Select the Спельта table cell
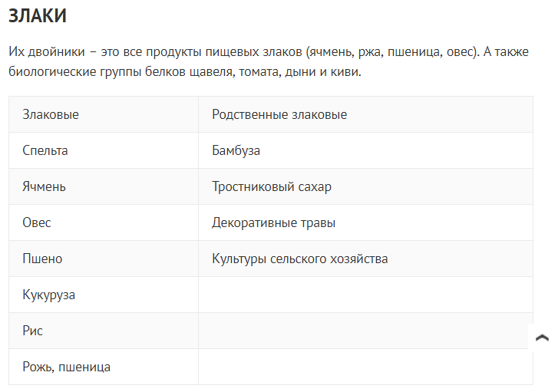 pos(45,151)
